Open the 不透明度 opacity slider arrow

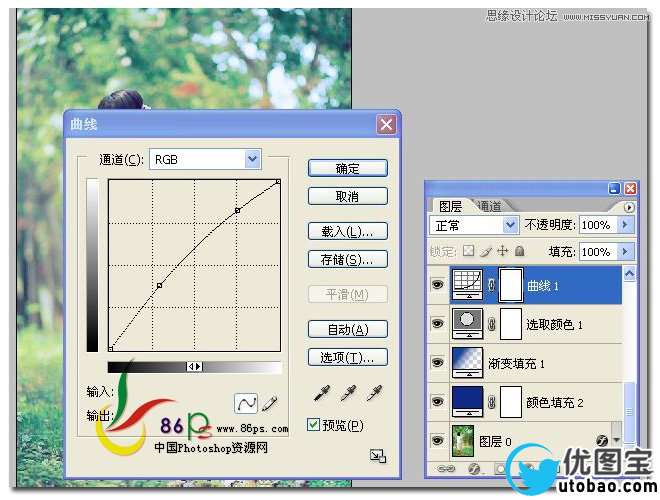pyautogui.click(x=625, y=225)
